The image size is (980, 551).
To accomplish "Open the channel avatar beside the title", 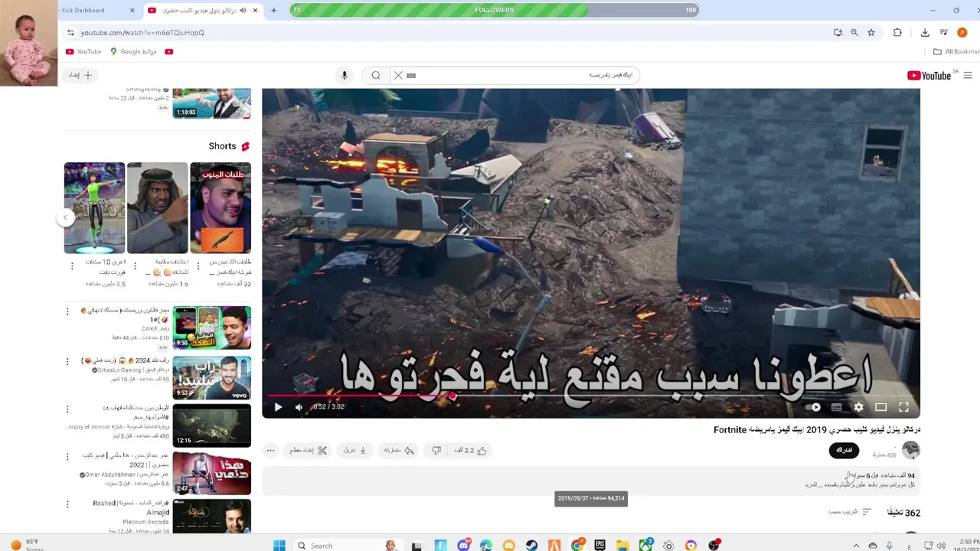I will (x=910, y=450).
